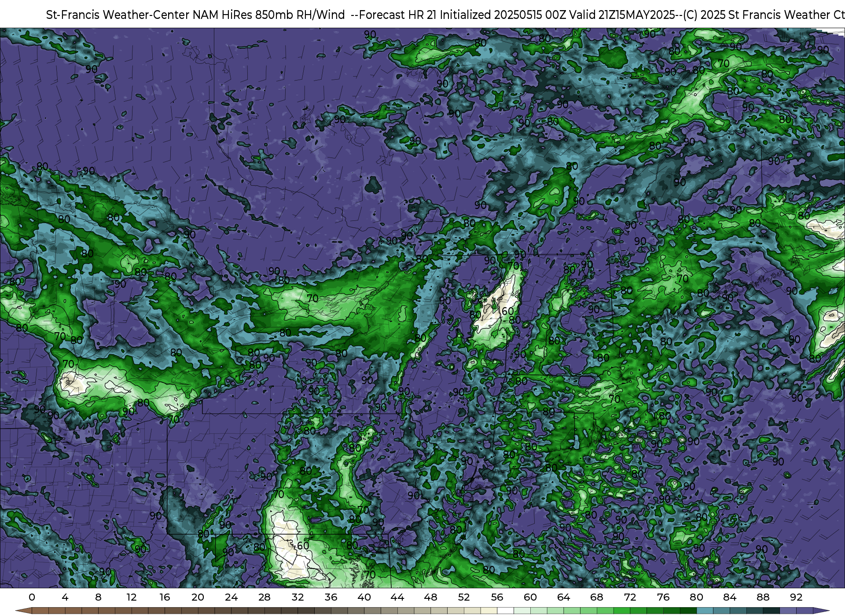This screenshot has height=616, width=845.
Task: Click the colorbar tick label '68'
Action: coord(597,598)
